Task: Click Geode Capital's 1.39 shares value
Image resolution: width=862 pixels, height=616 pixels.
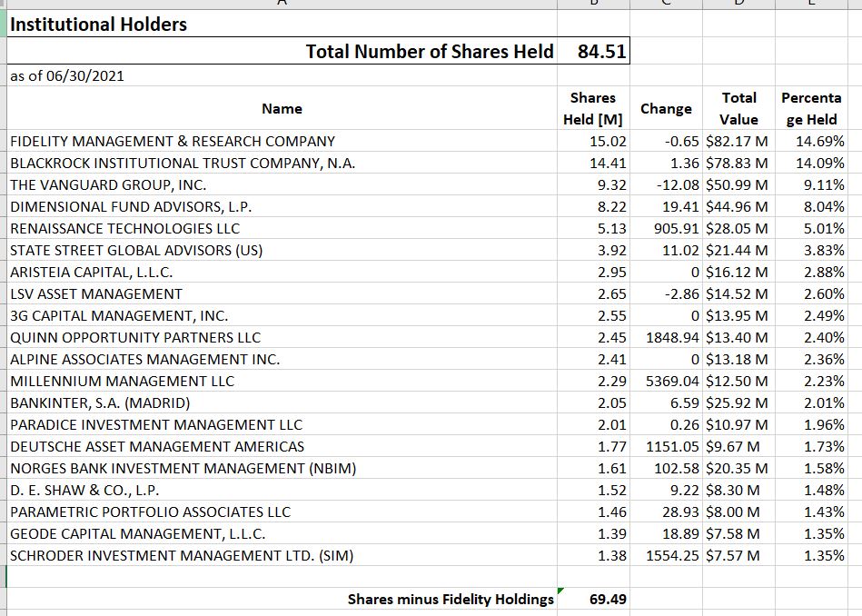Action: 593,533
